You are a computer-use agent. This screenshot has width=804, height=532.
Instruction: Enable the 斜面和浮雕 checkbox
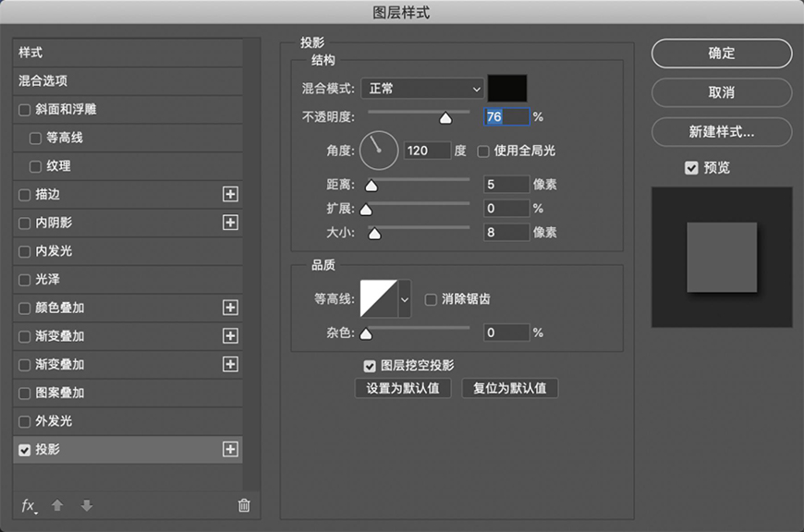coord(24,110)
